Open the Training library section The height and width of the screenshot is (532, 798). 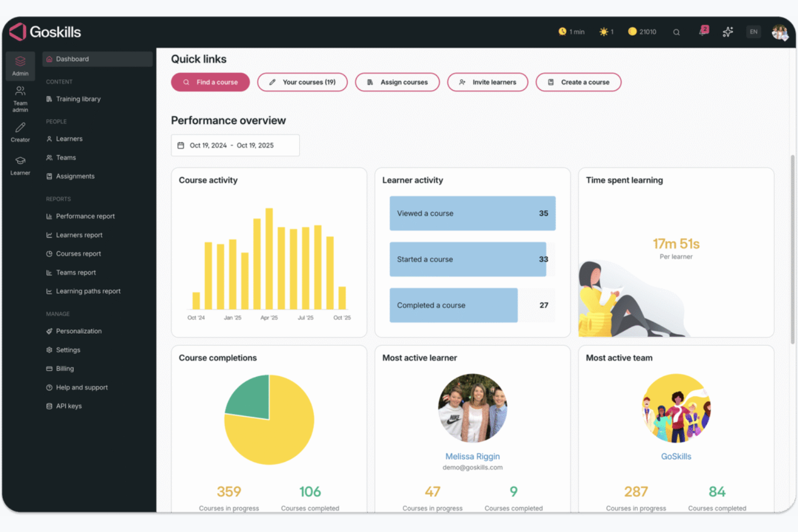click(x=78, y=99)
